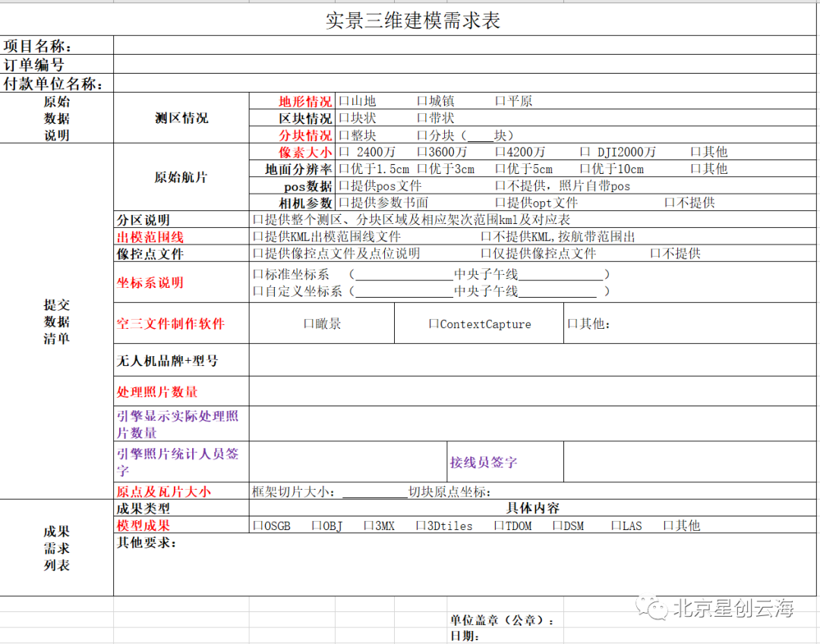Click the 日期 label cell
This screenshot has height=644, width=820.
coord(465,636)
